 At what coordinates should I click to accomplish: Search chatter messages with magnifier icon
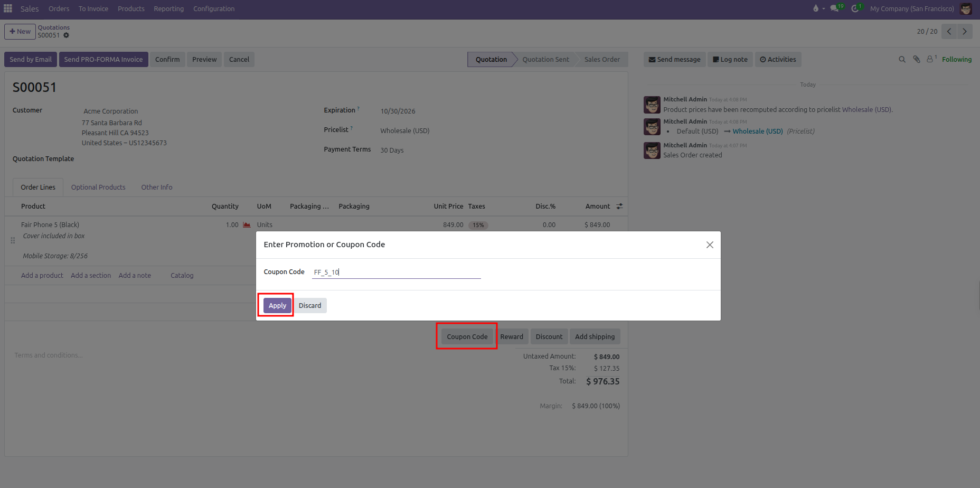click(x=902, y=60)
